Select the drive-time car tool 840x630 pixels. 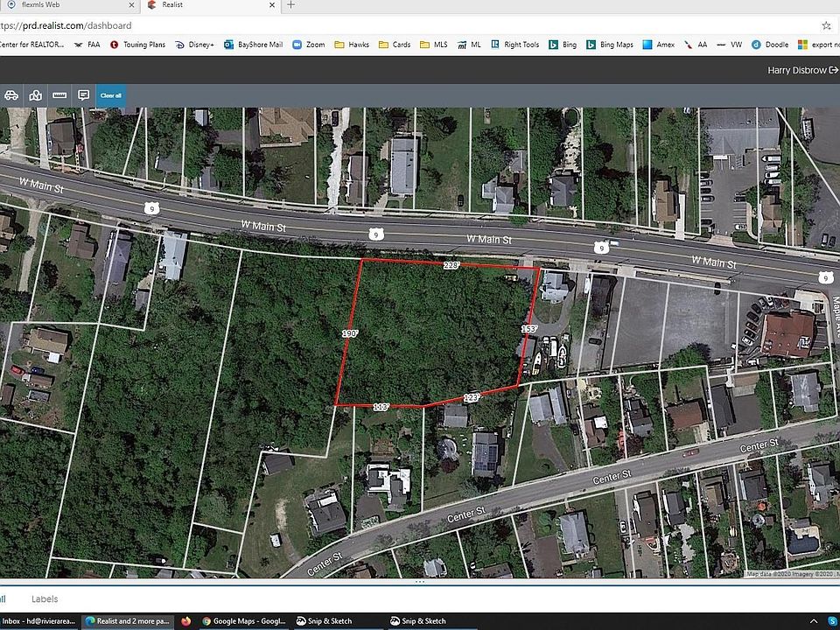(x=11, y=95)
